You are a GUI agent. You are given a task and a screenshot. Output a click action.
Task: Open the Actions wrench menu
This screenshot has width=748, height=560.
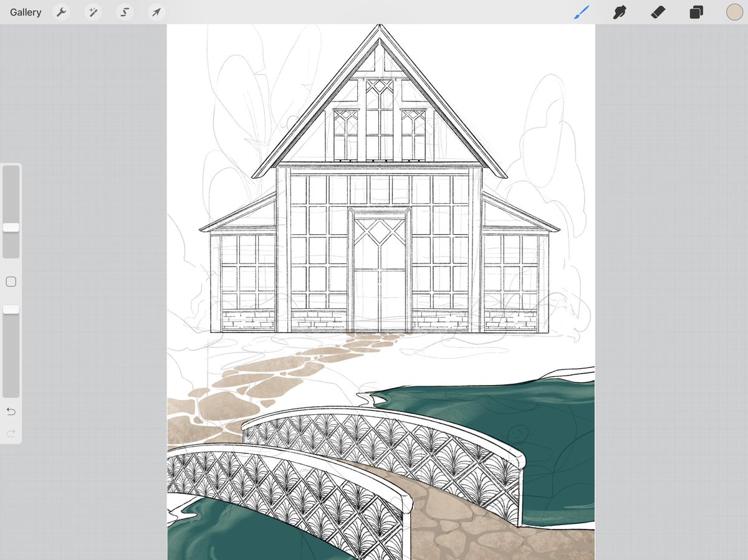61,12
